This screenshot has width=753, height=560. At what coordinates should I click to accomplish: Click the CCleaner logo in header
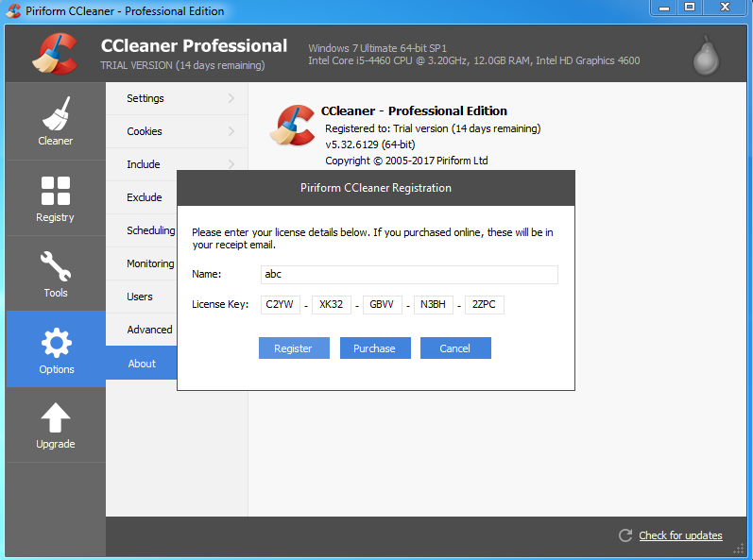point(55,53)
